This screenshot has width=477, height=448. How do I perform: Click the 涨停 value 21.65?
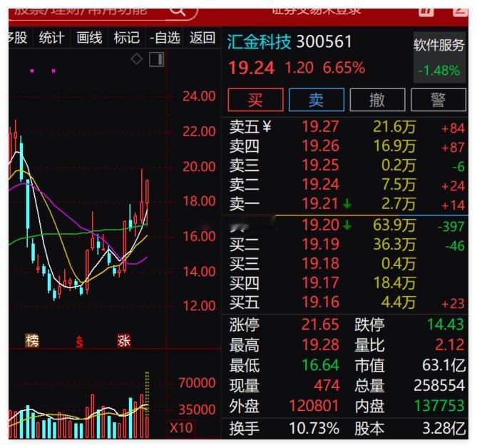coord(320,325)
